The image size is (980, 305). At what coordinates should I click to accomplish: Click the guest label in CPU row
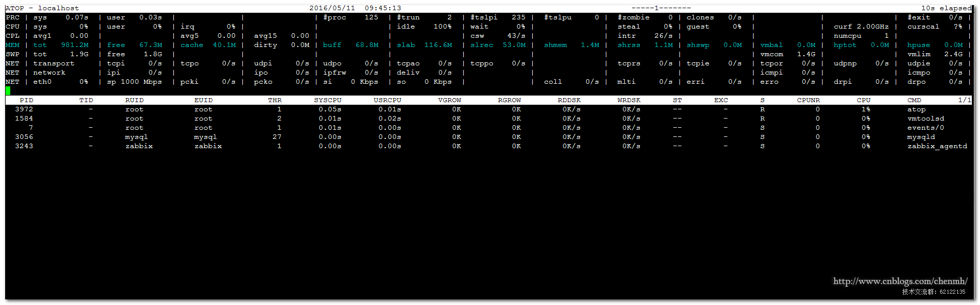coord(698,27)
